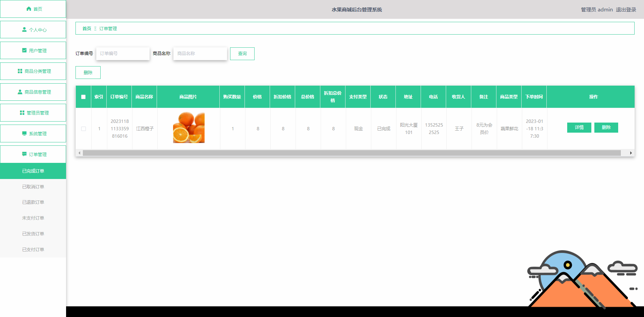Viewport: 644px width, 317px height.
Task: Click the scrollbar left arrow under table
Action: (79, 153)
